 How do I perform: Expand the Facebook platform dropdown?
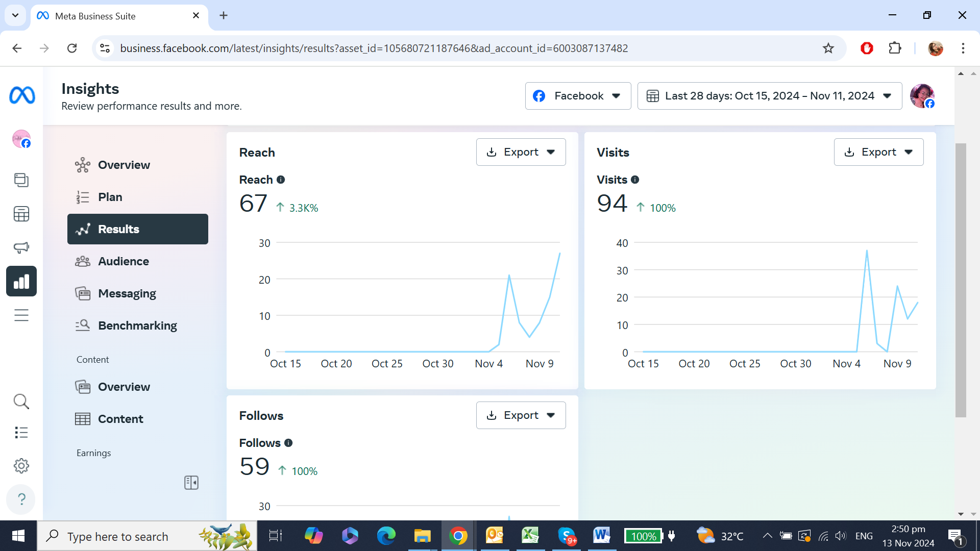coord(578,96)
